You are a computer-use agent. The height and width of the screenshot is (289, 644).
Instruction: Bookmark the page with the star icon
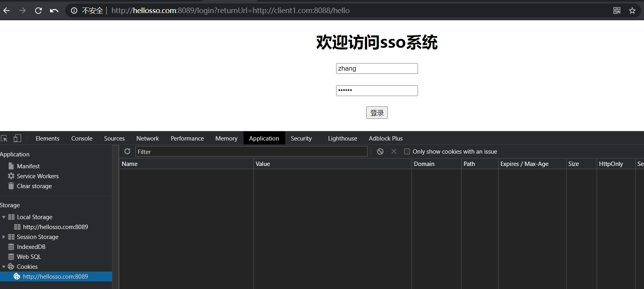pyautogui.click(x=632, y=11)
